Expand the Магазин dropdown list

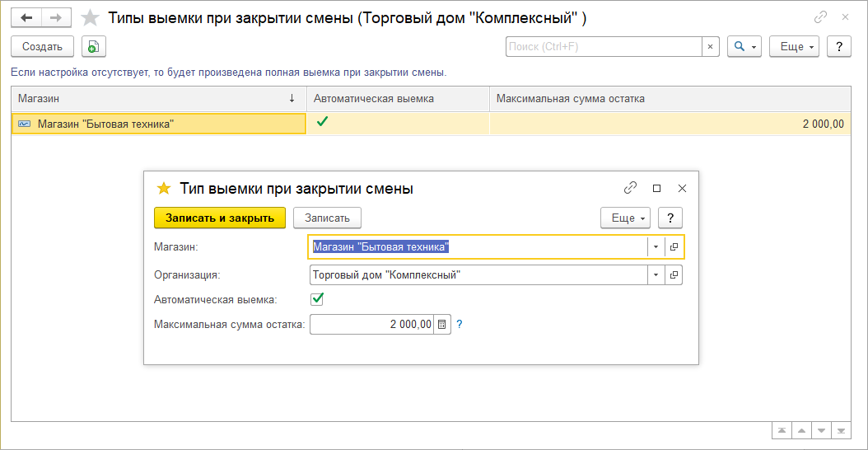point(656,246)
